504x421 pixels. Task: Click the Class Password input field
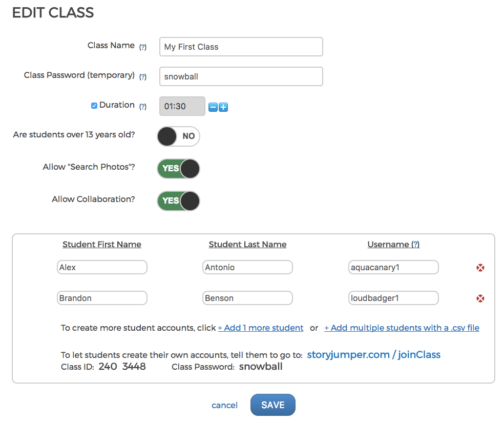pos(241,76)
